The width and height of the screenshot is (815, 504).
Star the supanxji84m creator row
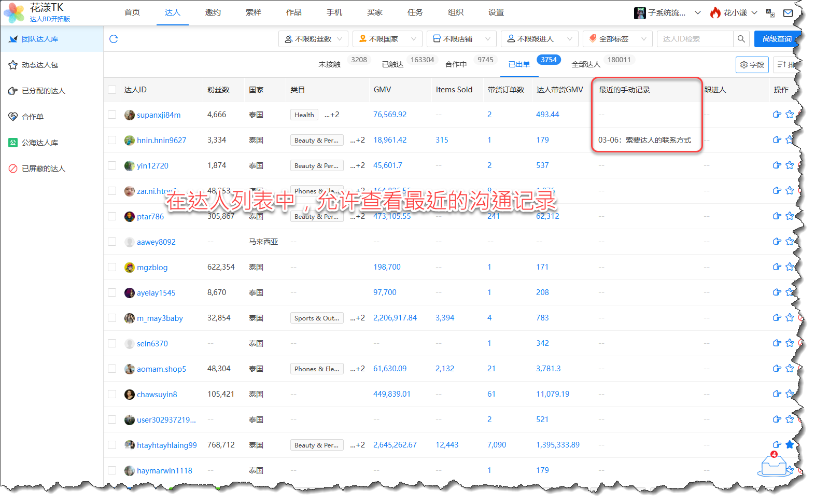[789, 115]
